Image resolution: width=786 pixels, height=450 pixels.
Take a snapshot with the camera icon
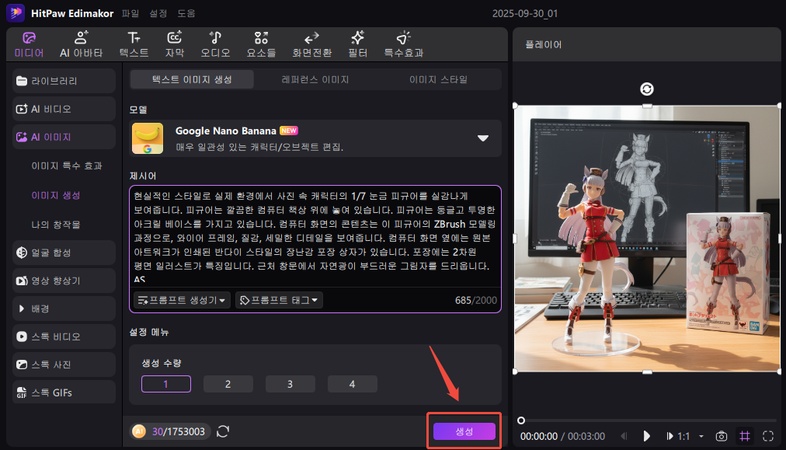tap(720, 436)
